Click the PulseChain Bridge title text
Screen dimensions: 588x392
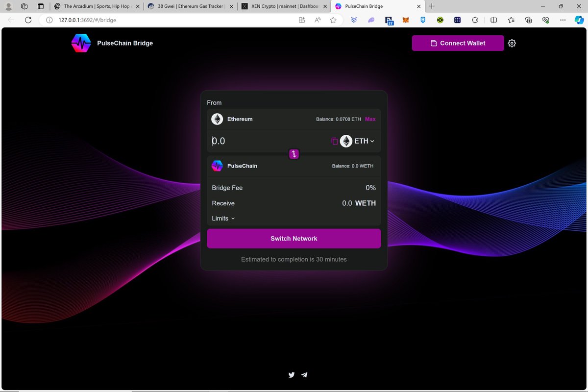click(125, 43)
